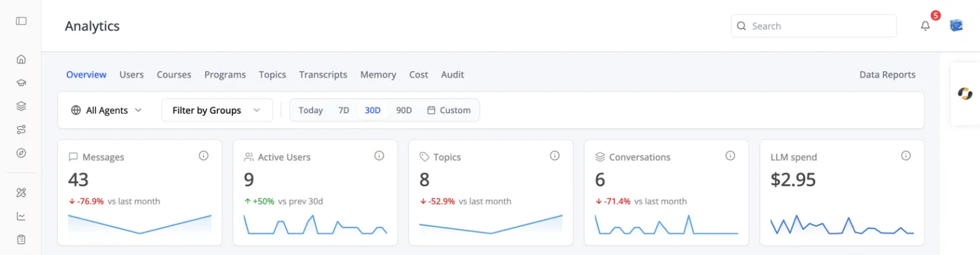Click the Active Users sparkline chart

[315, 224]
